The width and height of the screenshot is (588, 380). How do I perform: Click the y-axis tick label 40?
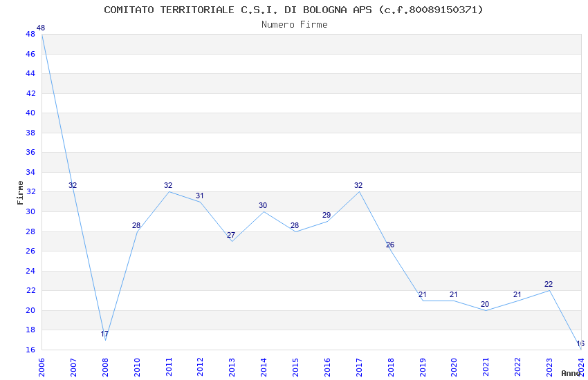click(30, 113)
